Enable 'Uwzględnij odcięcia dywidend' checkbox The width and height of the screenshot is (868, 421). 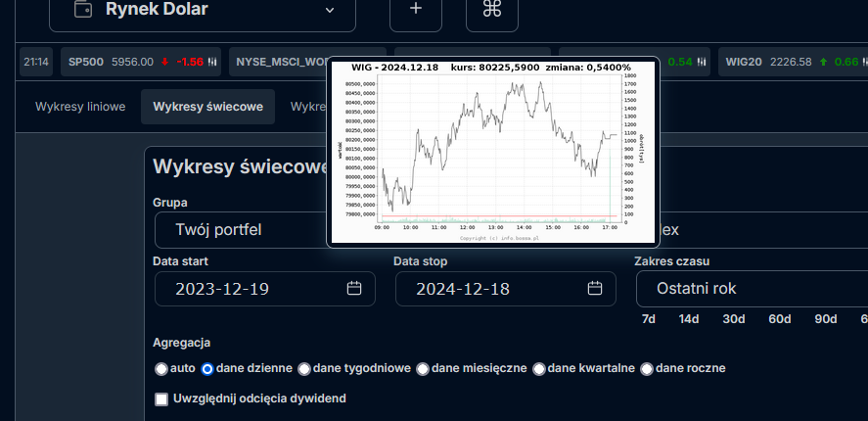tap(161, 398)
